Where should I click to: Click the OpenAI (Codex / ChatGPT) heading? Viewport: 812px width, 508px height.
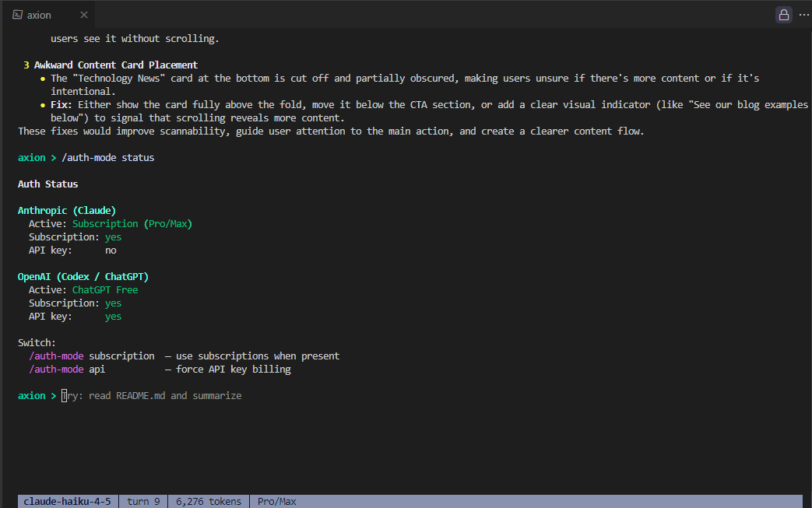pos(83,277)
